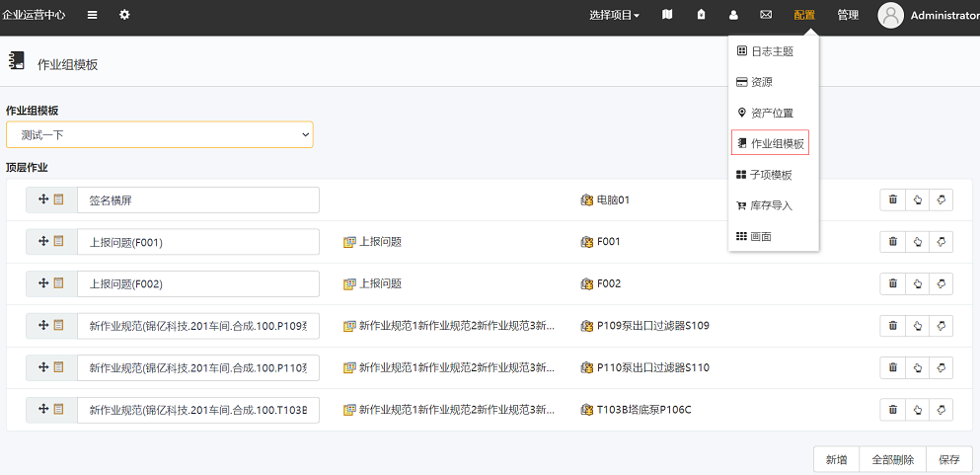
Task: Click the drag-move handle of 签名横屏 row
Action: (43, 199)
